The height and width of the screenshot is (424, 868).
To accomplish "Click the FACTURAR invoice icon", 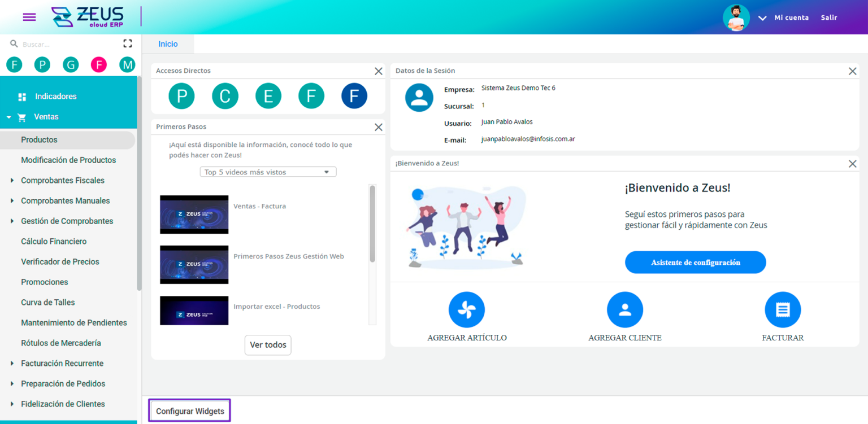I will pyautogui.click(x=783, y=309).
